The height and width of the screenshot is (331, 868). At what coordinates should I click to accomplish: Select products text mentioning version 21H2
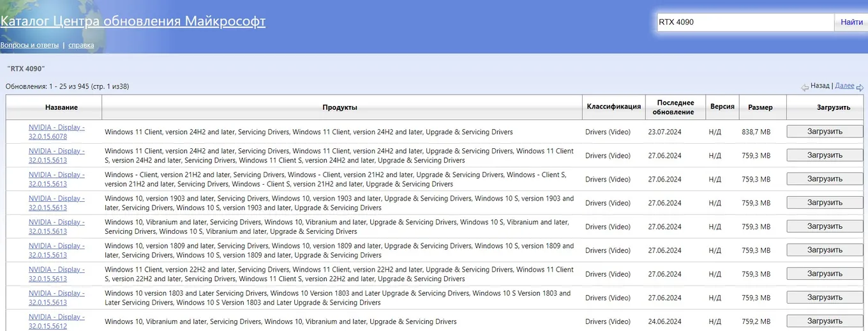coord(336,179)
